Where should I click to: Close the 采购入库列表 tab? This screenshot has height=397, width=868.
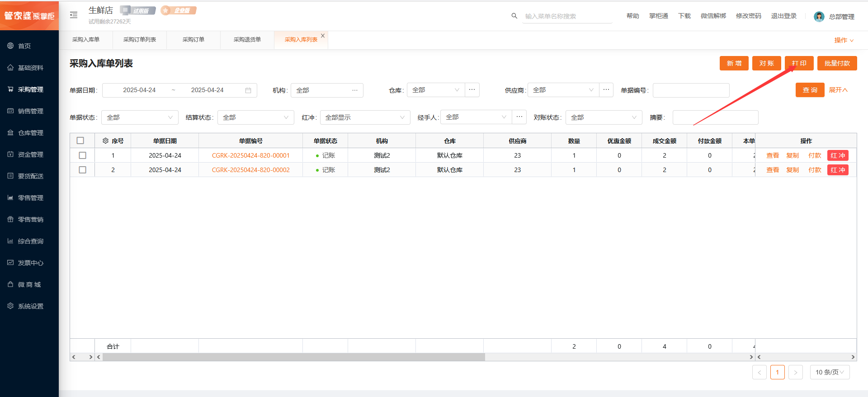(323, 36)
